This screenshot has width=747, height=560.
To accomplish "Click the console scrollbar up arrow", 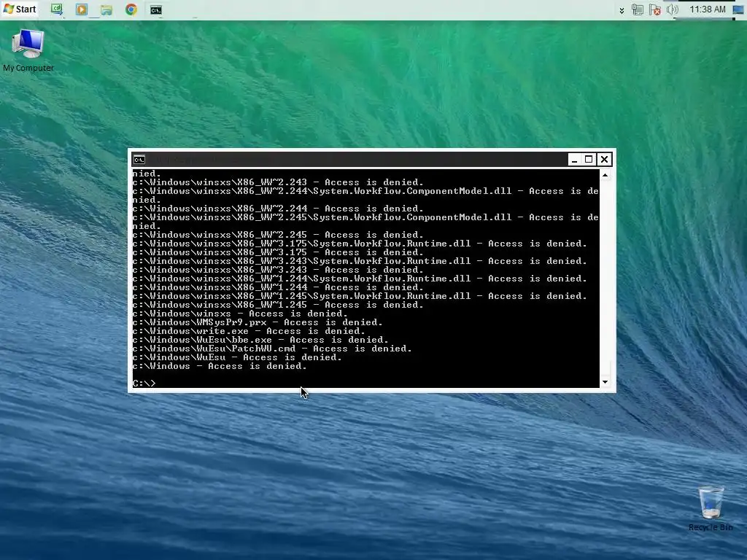I will (605, 175).
